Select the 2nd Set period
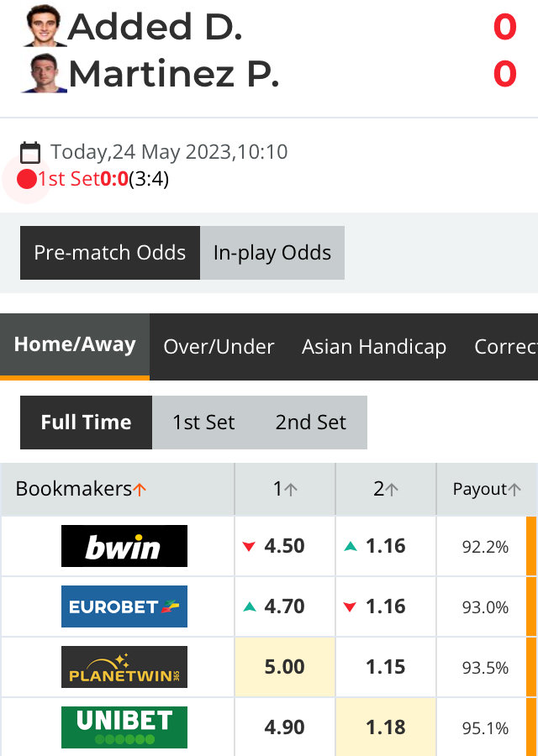This screenshot has width=538, height=756. [311, 423]
